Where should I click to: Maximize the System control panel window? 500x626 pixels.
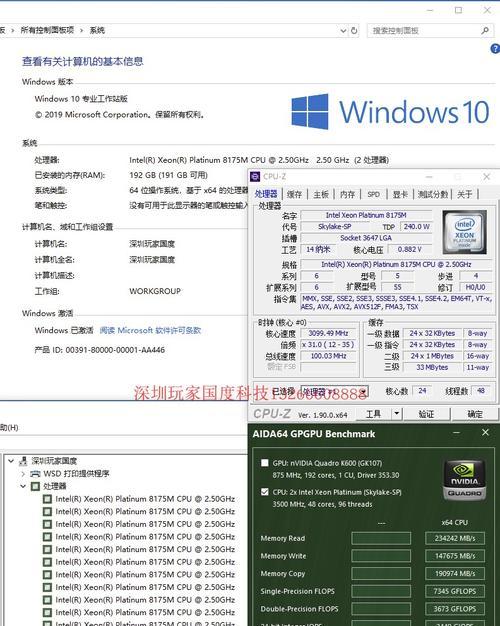click(x=458, y=10)
